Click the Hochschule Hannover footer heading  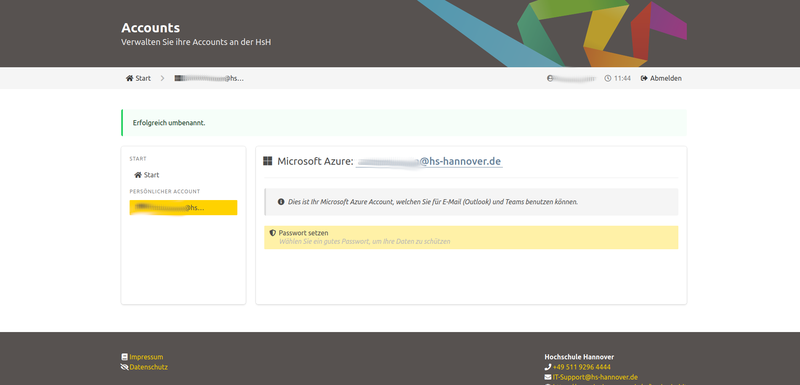pyautogui.click(x=579, y=357)
